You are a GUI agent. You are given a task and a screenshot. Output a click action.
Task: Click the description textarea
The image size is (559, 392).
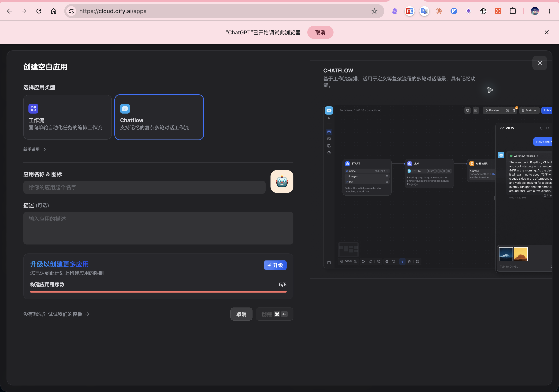158,228
